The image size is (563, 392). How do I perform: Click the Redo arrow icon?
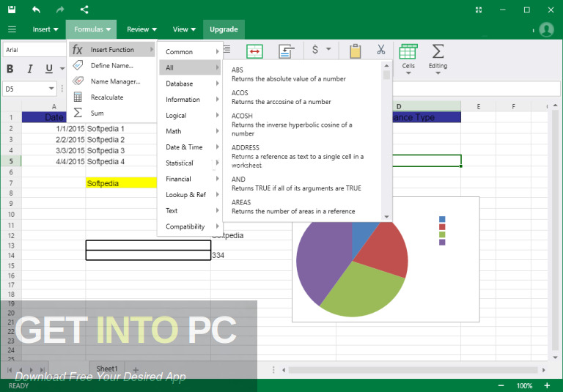tap(60, 10)
